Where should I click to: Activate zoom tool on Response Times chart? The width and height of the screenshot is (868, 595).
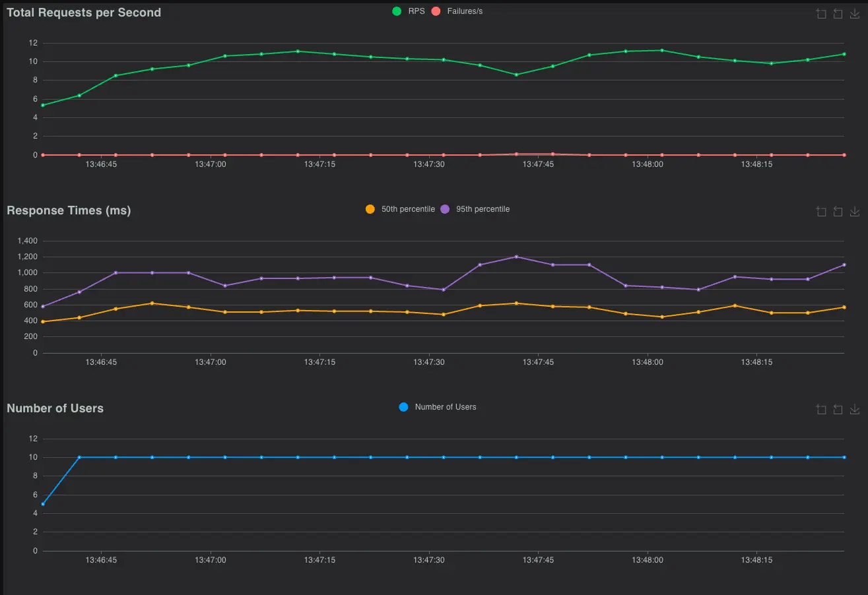pyautogui.click(x=821, y=212)
